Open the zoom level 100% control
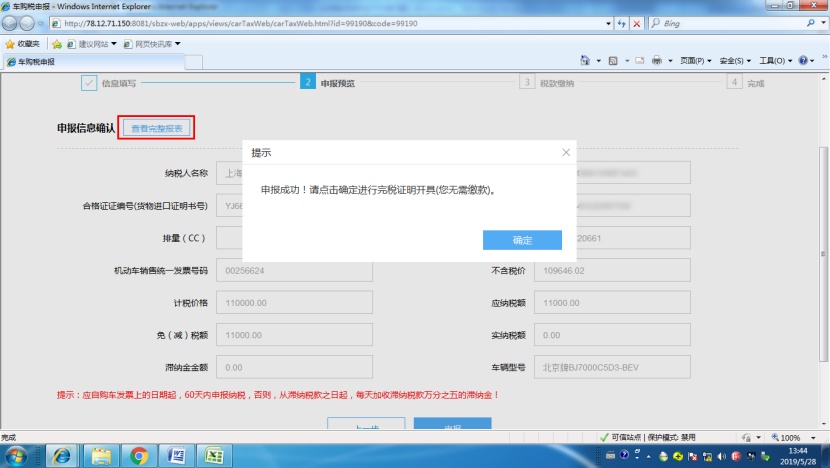The width and height of the screenshot is (830, 468). click(x=792, y=438)
